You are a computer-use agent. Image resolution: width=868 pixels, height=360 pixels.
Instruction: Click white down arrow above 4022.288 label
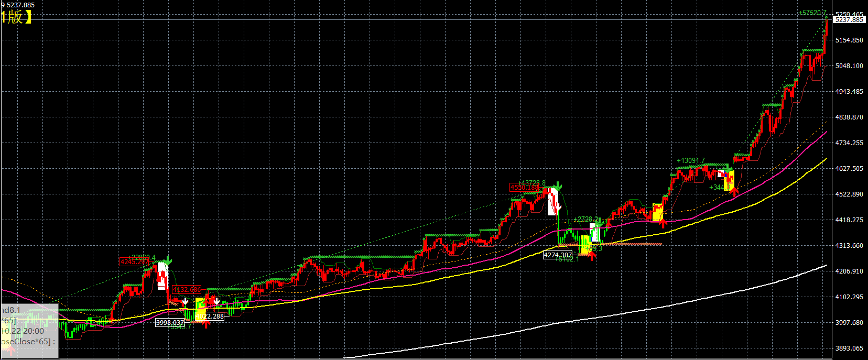[x=216, y=301]
